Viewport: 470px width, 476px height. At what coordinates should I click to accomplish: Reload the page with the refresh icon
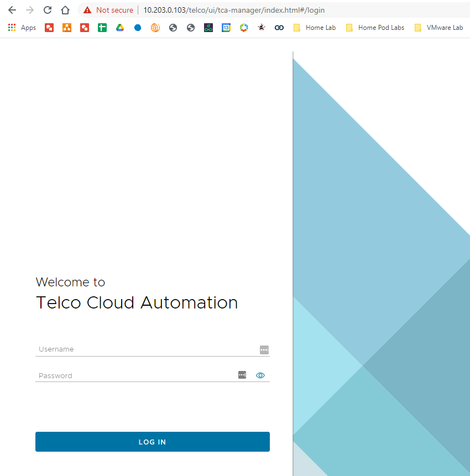(48, 10)
